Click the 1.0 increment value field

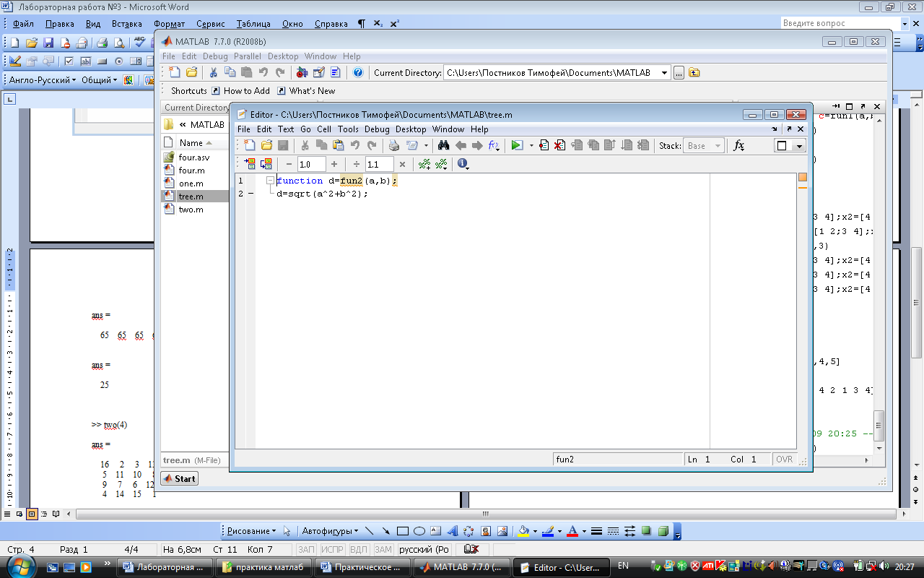pyautogui.click(x=312, y=164)
